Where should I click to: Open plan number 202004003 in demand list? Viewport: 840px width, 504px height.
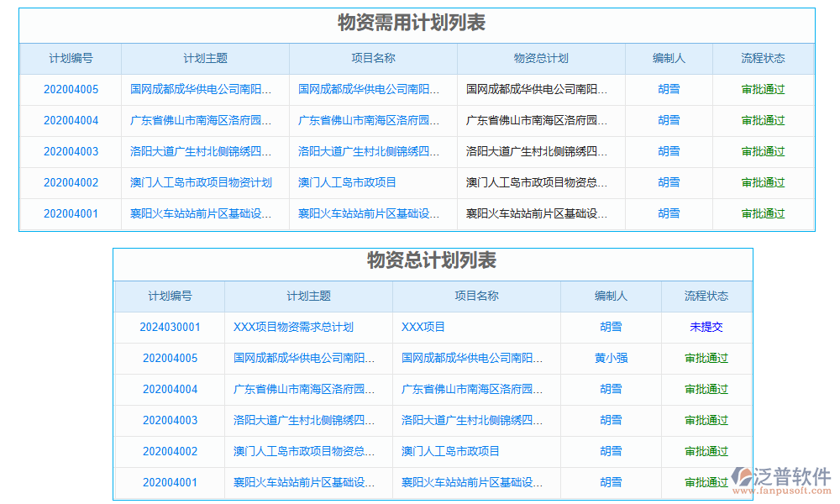click(x=71, y=151)
